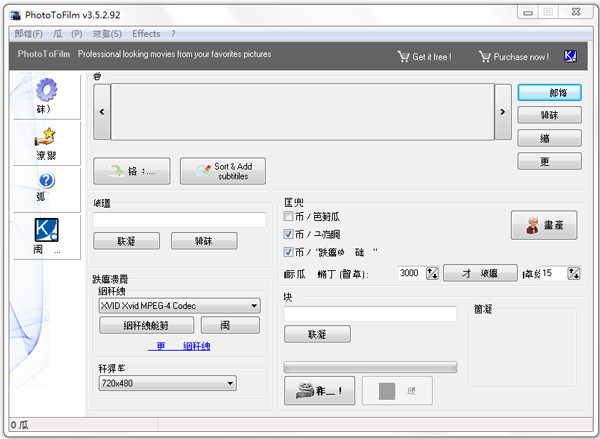The height and width of the screenshot is (439, 600).
Task: Click the encoding progress bar
Action: pos(370,367)
